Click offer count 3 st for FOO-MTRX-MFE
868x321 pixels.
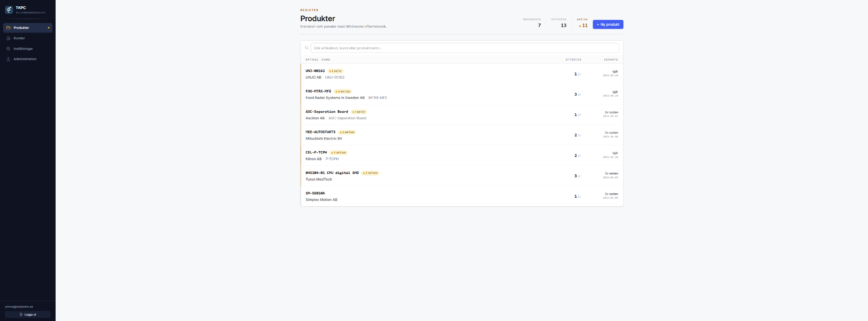point(578,94)
